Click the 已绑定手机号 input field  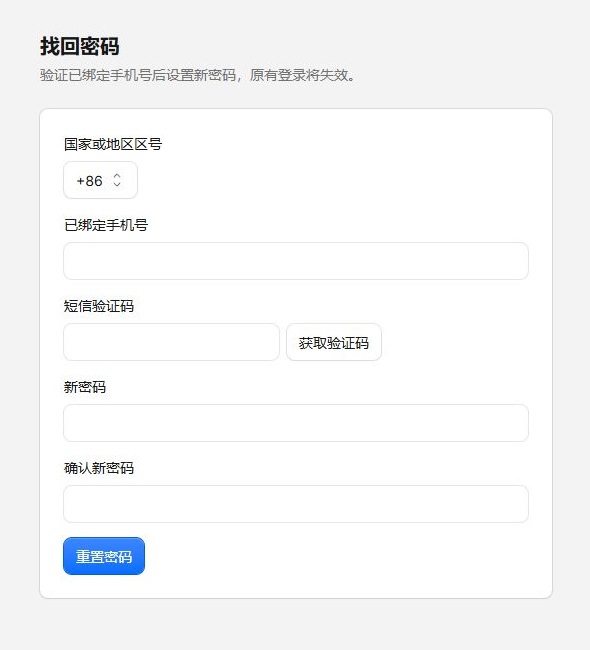click(296, 261)
